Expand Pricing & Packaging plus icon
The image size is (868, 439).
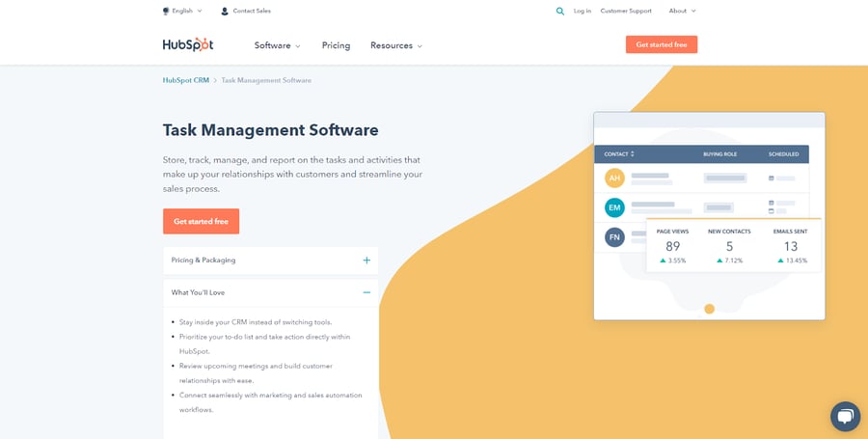point(366,261)
